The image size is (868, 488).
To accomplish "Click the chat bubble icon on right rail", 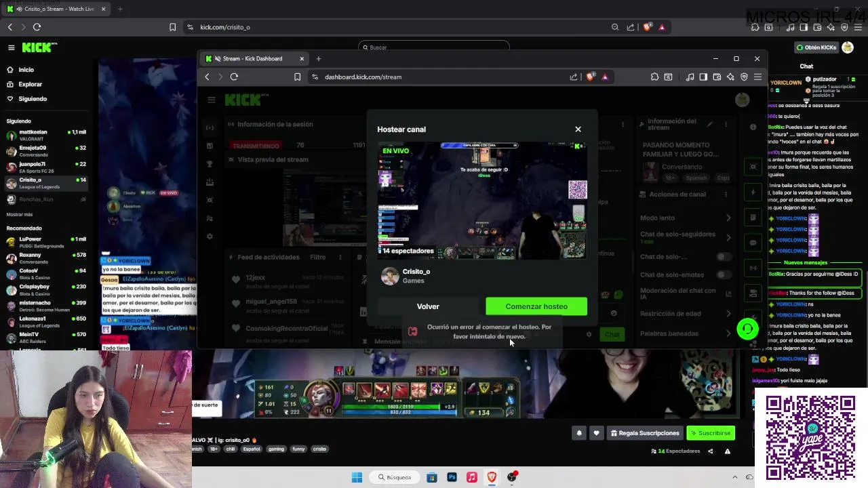I will point(753,243).
